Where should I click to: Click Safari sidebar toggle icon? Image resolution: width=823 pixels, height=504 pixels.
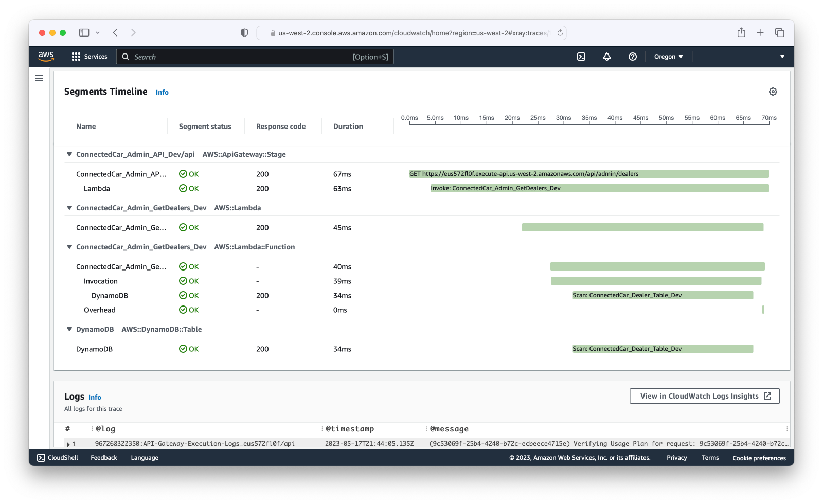tap(84, 33)
